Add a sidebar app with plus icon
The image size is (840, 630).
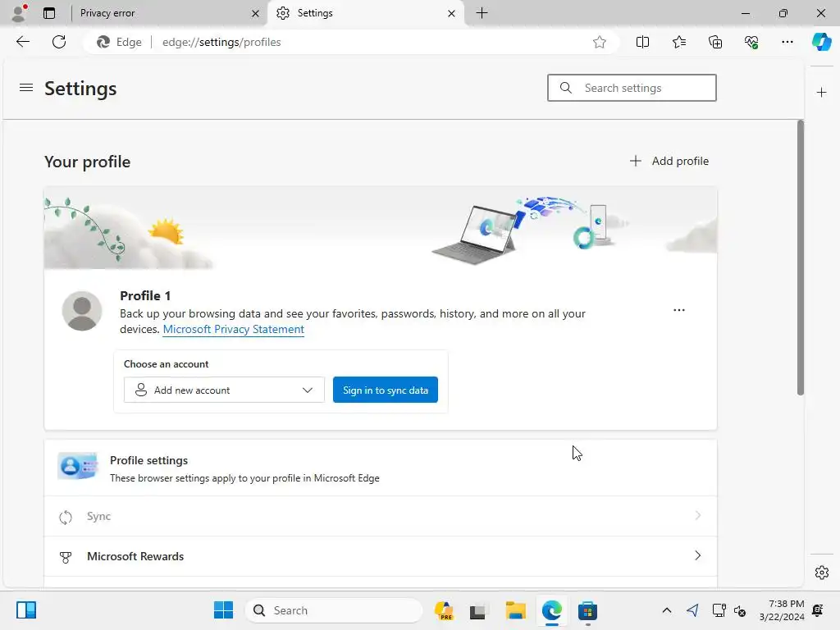pyautogui.click(x=821, y=93)
